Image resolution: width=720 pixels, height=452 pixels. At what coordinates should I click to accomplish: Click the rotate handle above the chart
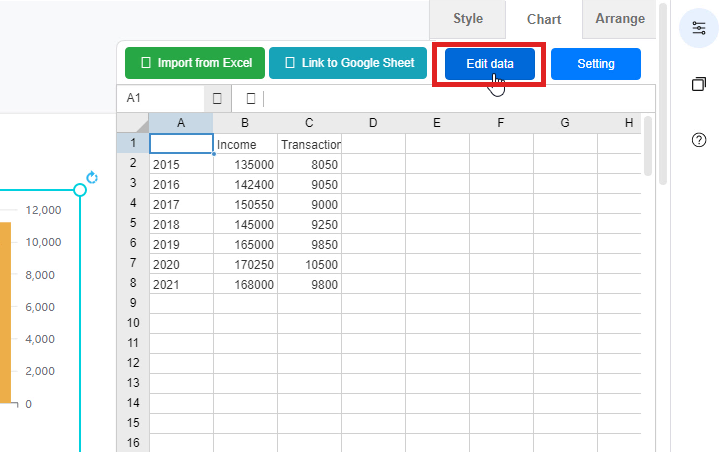coord(92,177)
